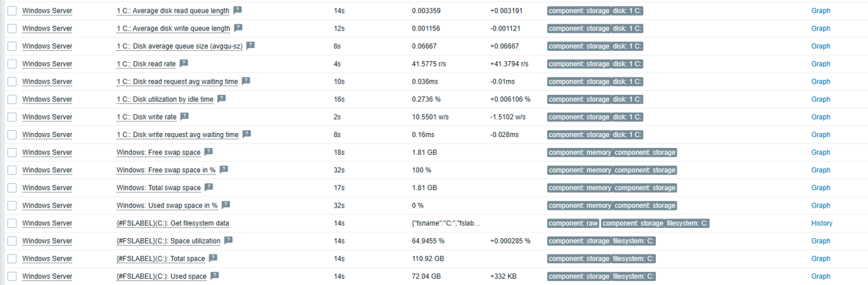The width and height of the screenshot is (868, 285).
Task: Click Windows Server host link in Total space row
Action: (47, 258)
